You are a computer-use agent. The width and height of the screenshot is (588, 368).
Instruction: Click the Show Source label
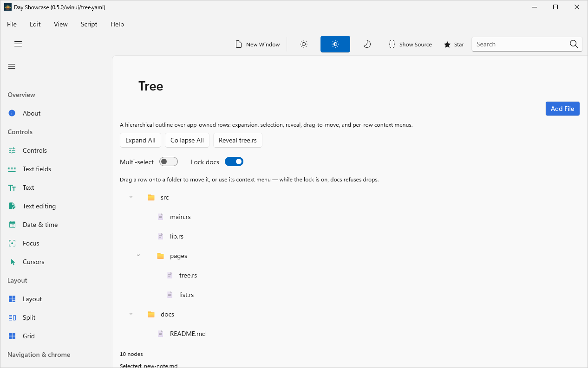click(416, 45)
